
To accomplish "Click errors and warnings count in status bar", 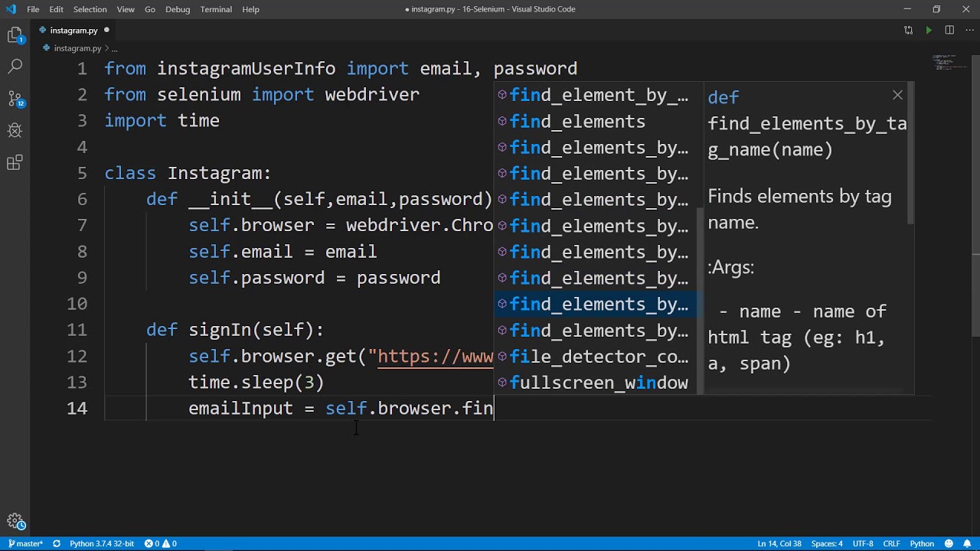I will pos(161,544).
